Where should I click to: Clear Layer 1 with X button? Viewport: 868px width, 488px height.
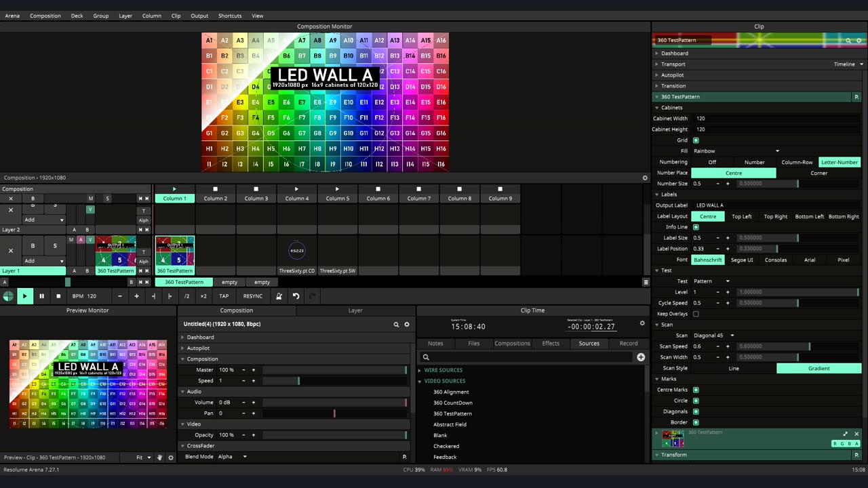pos(10,250)
